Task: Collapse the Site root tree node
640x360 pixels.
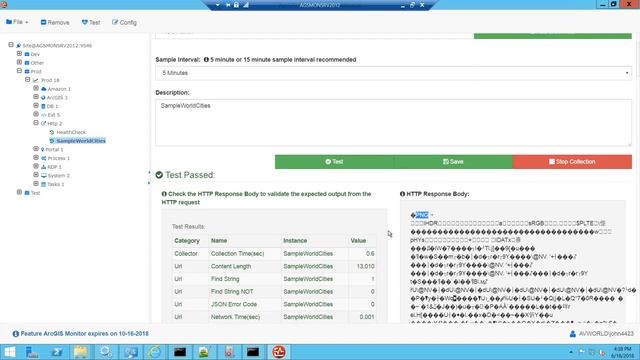Action: pyautogui.click(x=11, y=45)
